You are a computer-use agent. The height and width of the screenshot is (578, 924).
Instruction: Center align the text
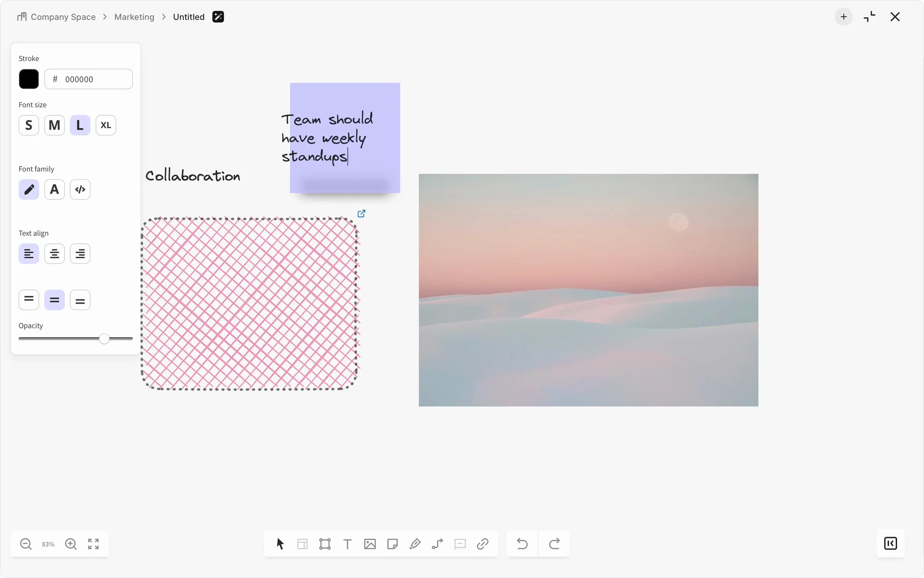pyautogui.click(x=54, y=254)
